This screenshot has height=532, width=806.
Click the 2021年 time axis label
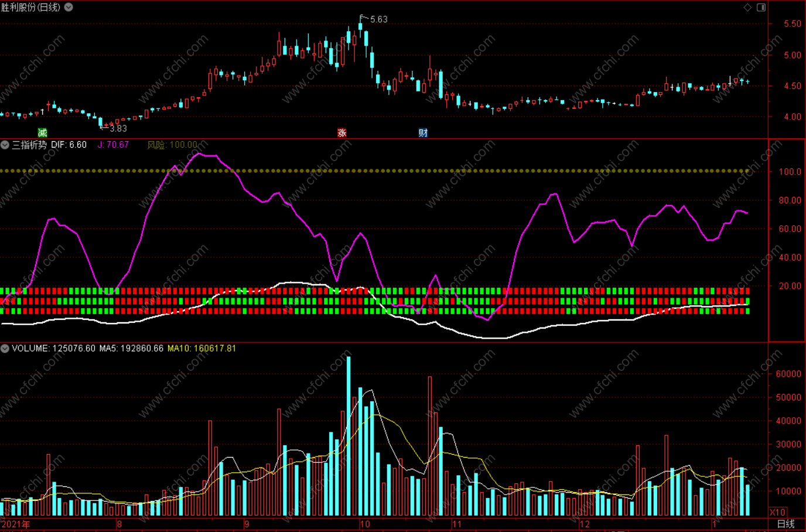pos(16,524)
